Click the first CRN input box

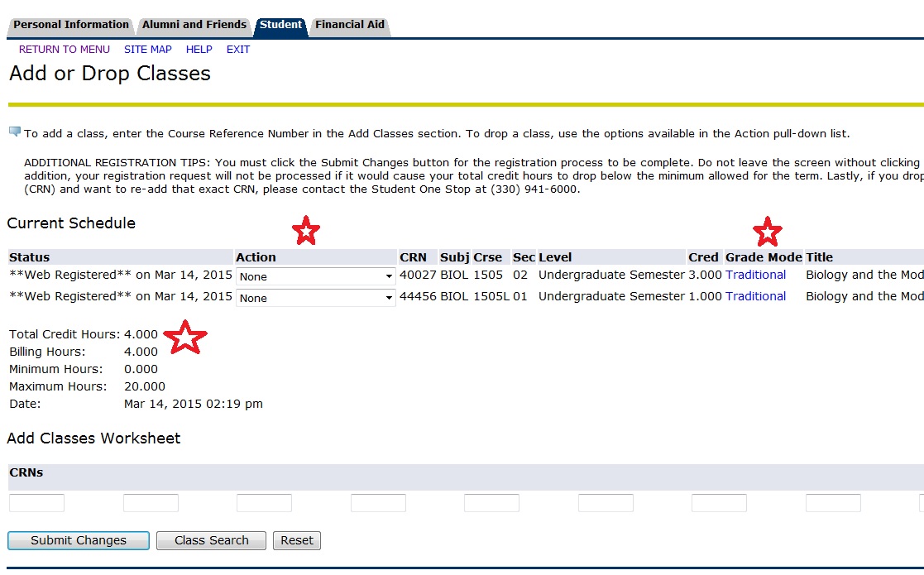tap(37, 502)
